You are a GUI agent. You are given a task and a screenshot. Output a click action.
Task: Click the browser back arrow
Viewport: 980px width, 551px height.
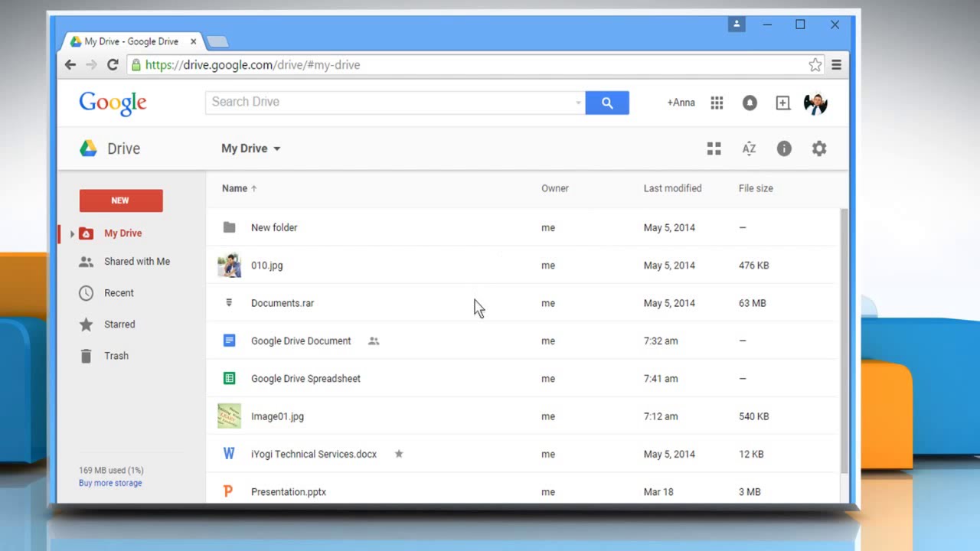click(70, 65)
